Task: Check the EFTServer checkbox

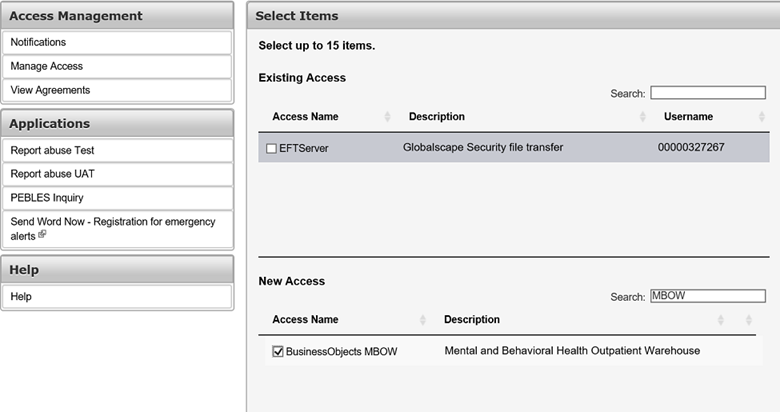Action: [x=271, y=148]
